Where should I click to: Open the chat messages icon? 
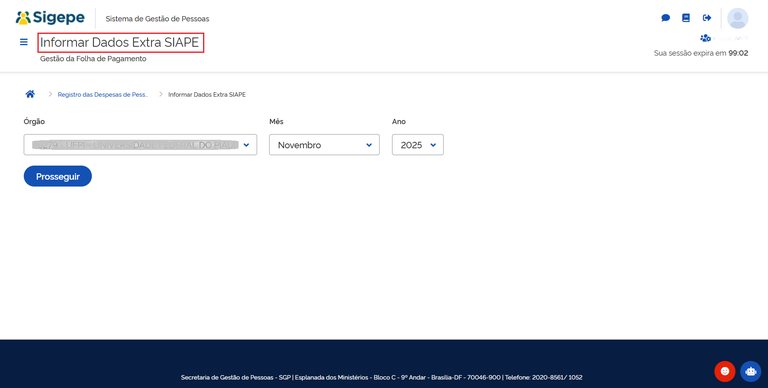pyautogui.click(x=666, y=18)
